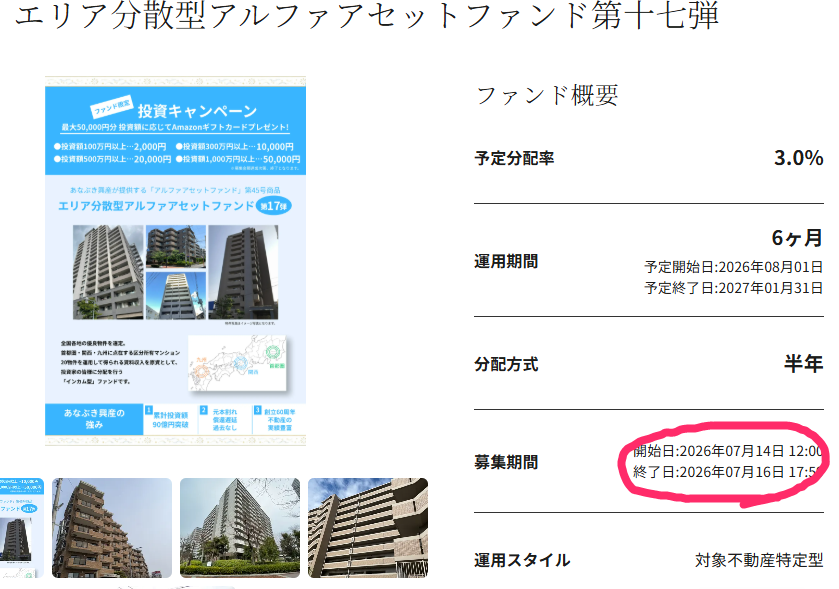
Task: Select the partially visible flyer thumbnail
Action: click(22, 528)
